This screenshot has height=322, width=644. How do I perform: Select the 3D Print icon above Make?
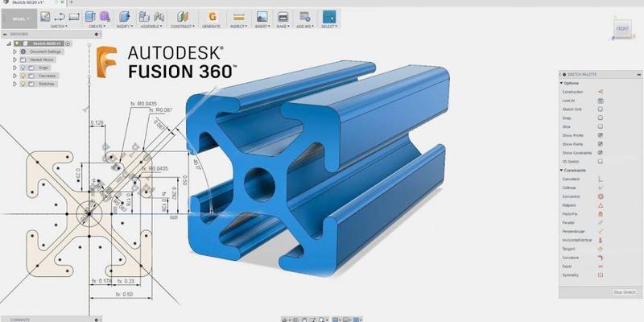point(283,17)
